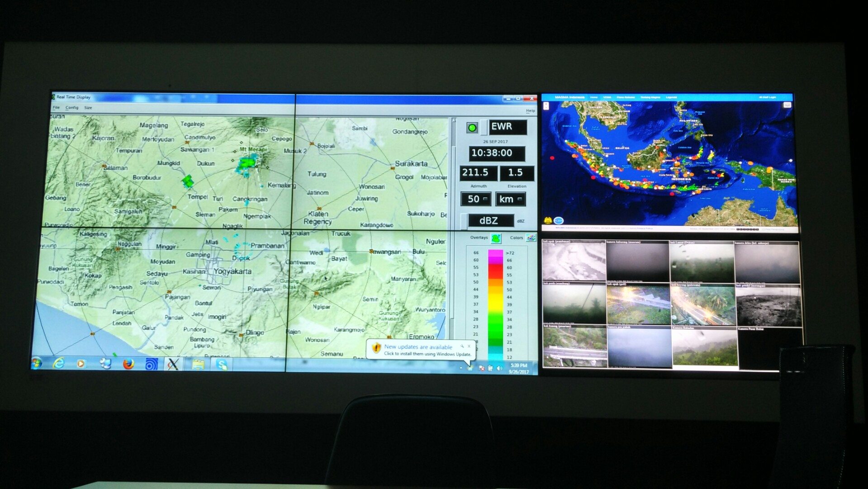
Task: Click the volume speaker tray icon
Action: [x=499, y=368]
